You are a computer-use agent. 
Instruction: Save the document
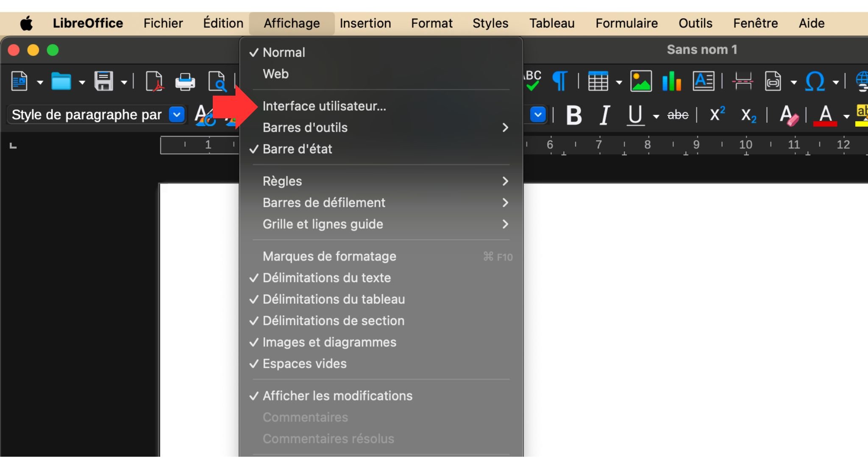(103, 81)
